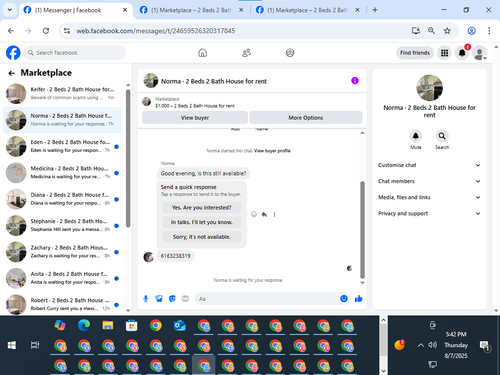This screenshot has height=375, width=500.
Task: Open Keifer's chat in the list
Action: tap(62, 93)
